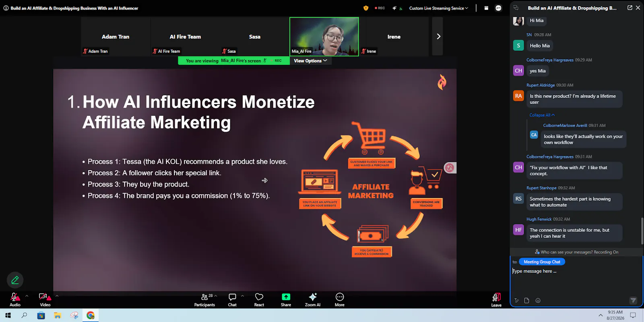Unmute the microphone with the Audio button

coord(15,299)
